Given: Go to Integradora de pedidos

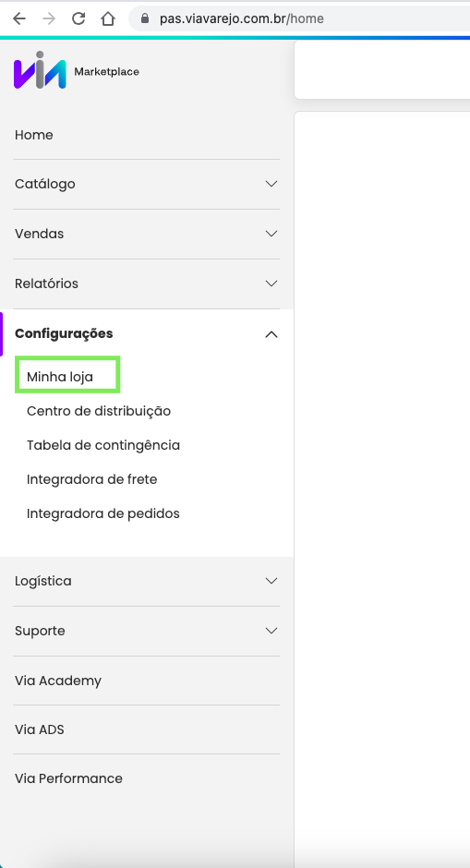Looking at the screenshot, I should pyautogui.click(x=103, y=513).
